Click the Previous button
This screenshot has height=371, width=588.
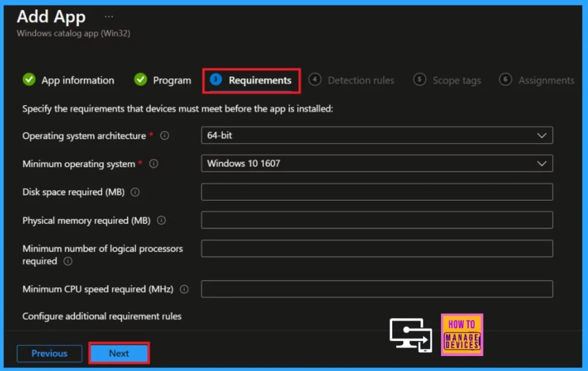(x=49, y=354)
